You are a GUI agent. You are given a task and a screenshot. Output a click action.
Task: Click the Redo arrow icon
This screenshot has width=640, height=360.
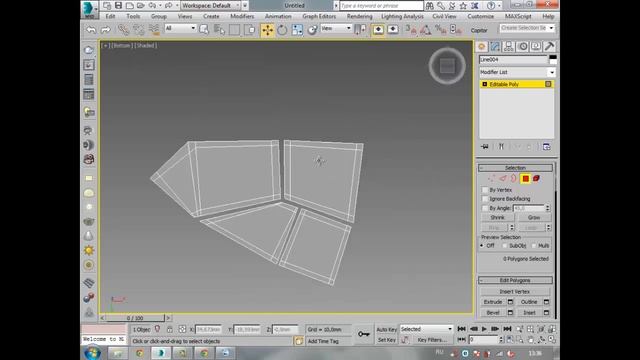(105, 29)
